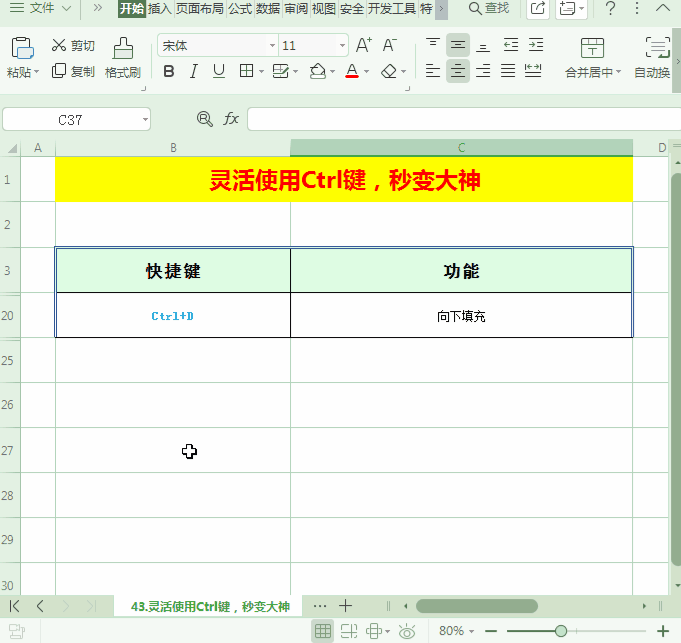Screen dimensions: 681x643
Task: Collapse the ribbon with caret
Action: click(663, 7)
